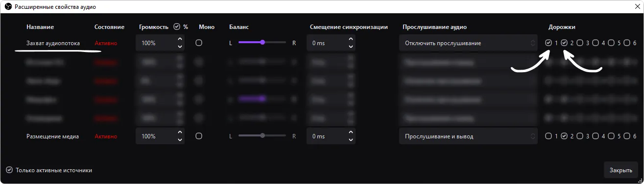Disable track 2 for Захват аудиопотока
The height and width of the screenshot is (184, 644).
[x=564, y=43]
